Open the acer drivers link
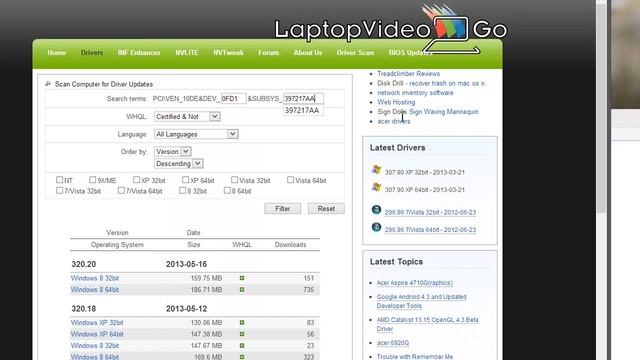The height and width of the screenshot is (360, 640). [393, 121]
